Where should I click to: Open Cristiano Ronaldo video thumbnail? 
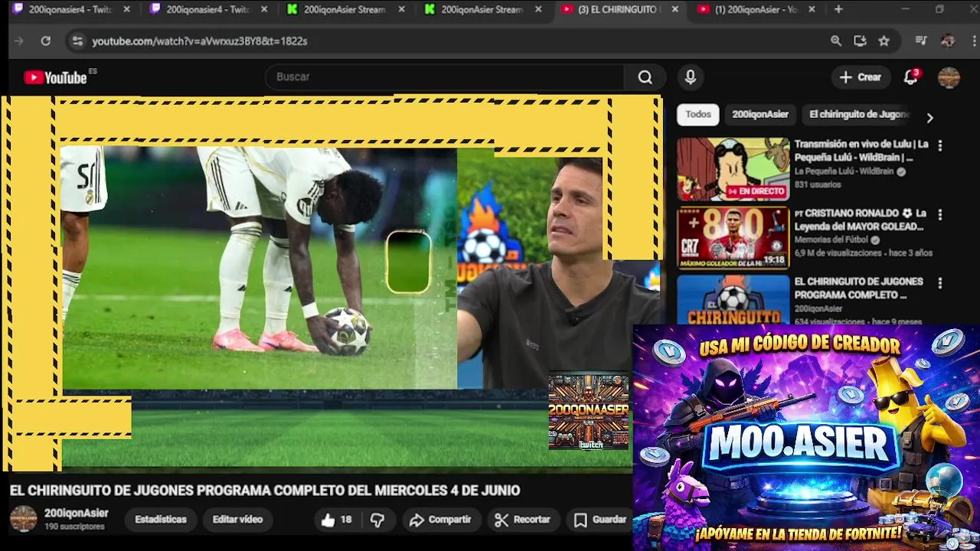pyautogui.click(x=733, y=238)
